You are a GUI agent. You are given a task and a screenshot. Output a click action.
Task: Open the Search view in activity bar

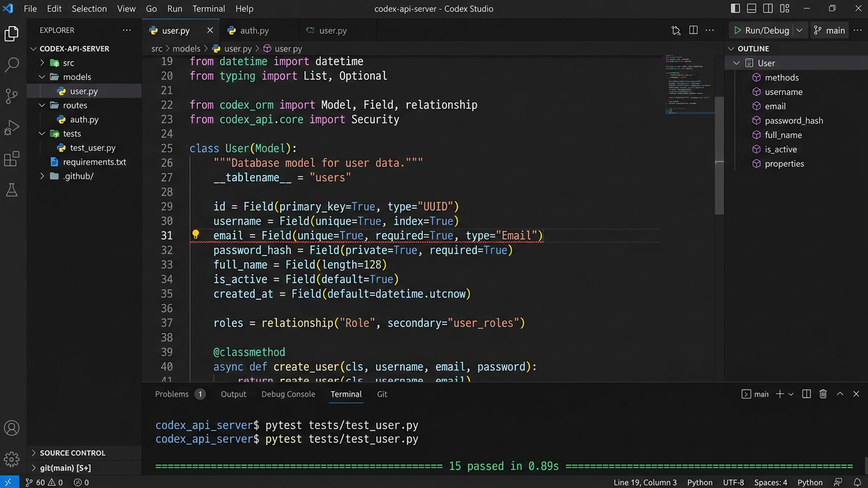click(11, 65)
